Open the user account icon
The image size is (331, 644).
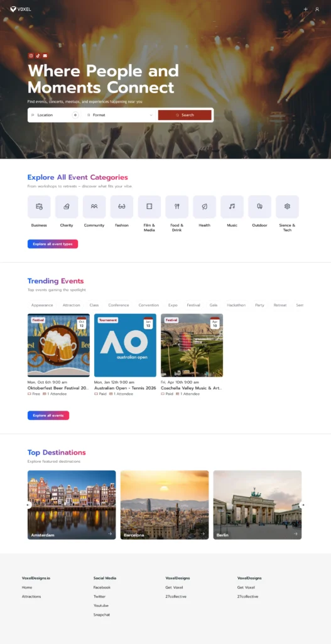coord(317,9)
